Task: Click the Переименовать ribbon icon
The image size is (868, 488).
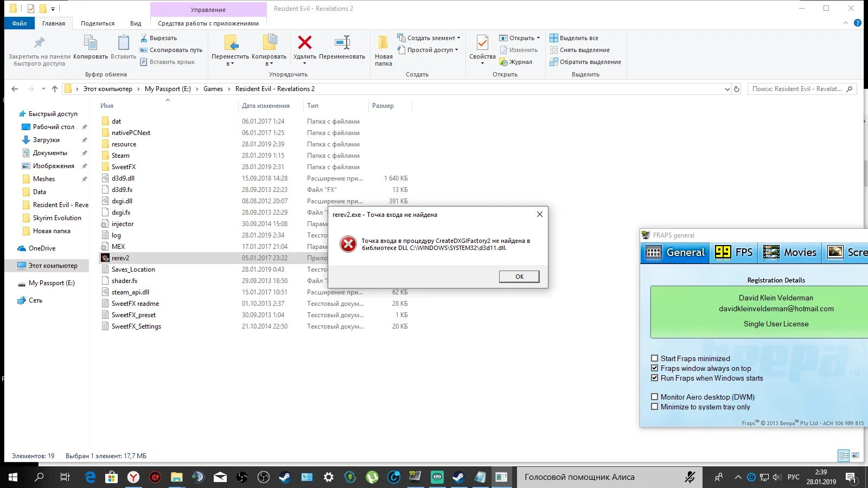Action: point(342,42)
